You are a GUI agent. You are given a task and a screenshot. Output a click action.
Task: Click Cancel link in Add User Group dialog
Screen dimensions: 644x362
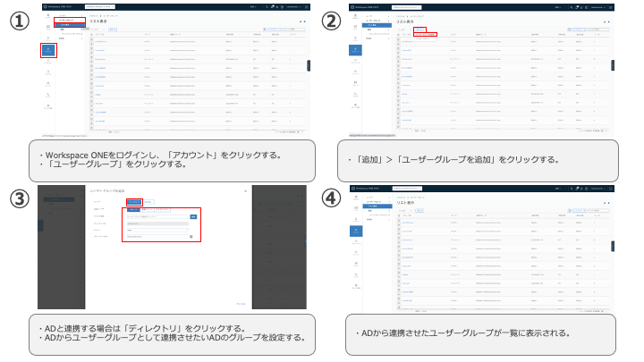(x=241, y=304)
